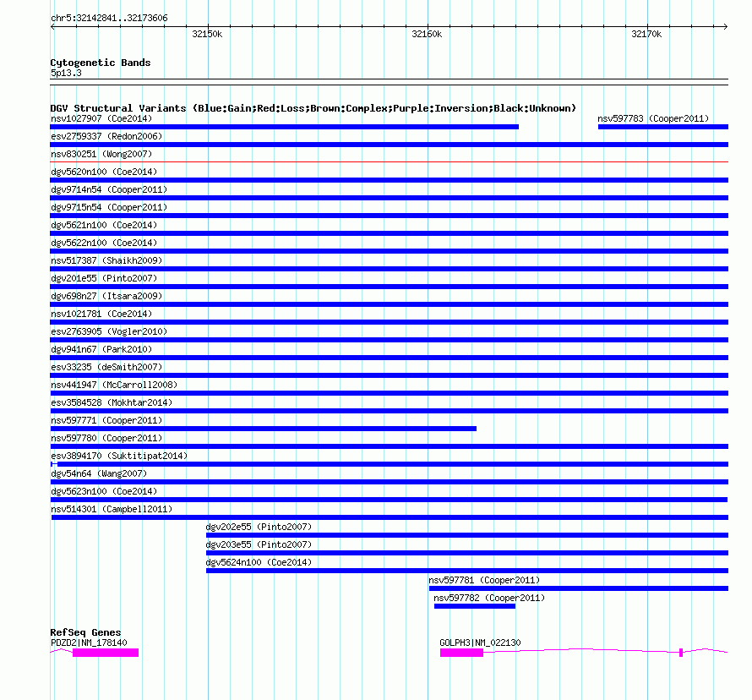The width and height of the screenshot is (752, 700).
Task: Select dgv941n67 (Park2010) label
Action: 101,349
